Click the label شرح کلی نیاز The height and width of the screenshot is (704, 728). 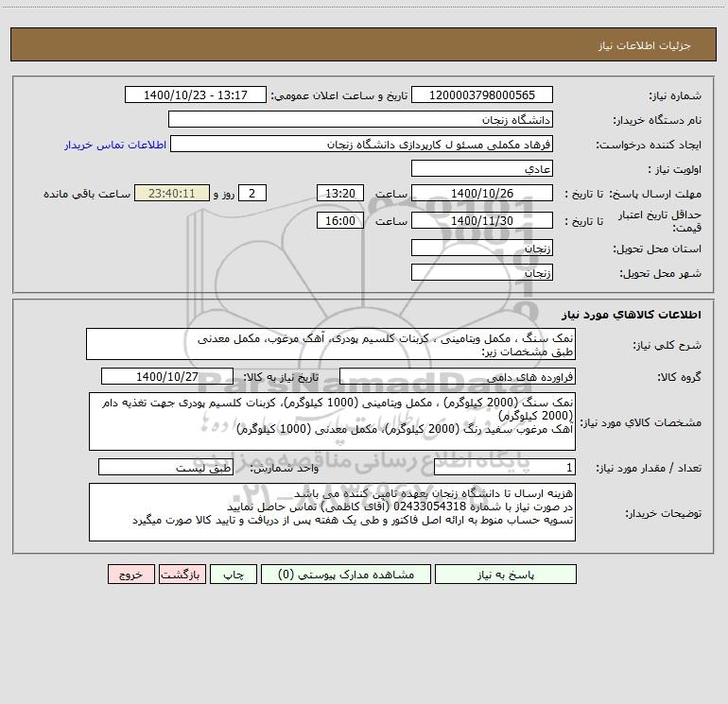pyautogui.click(x=667, y=345)
